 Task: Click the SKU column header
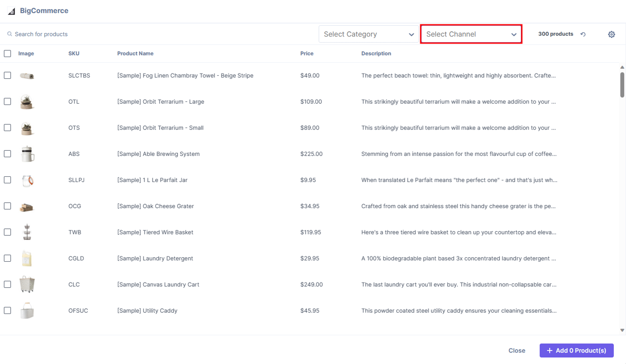pyautogui.click(x=74, y=53)
